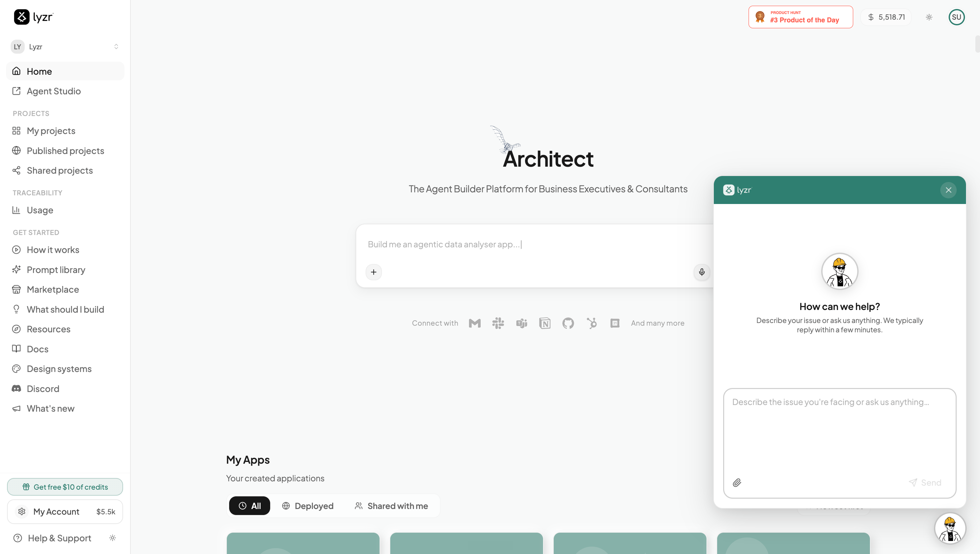Click the support avatar chat launcher

pyautogui.click(x=950, y=528)
